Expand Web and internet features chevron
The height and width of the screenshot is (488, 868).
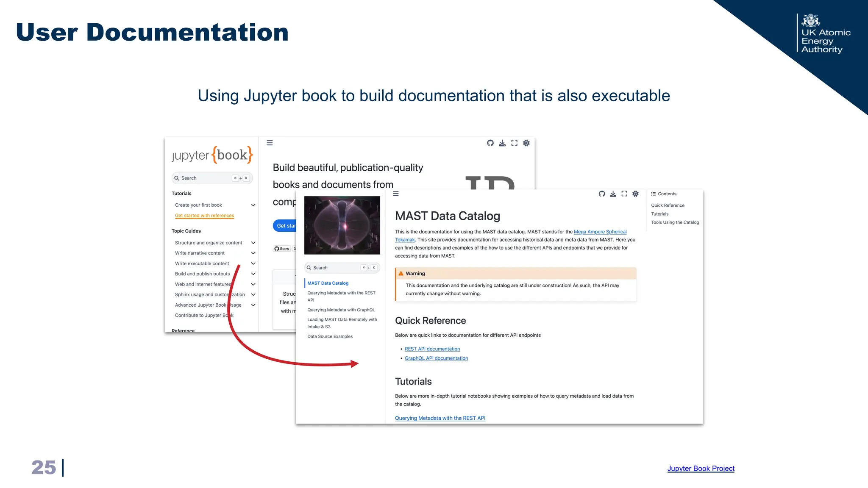coord(253,284)
